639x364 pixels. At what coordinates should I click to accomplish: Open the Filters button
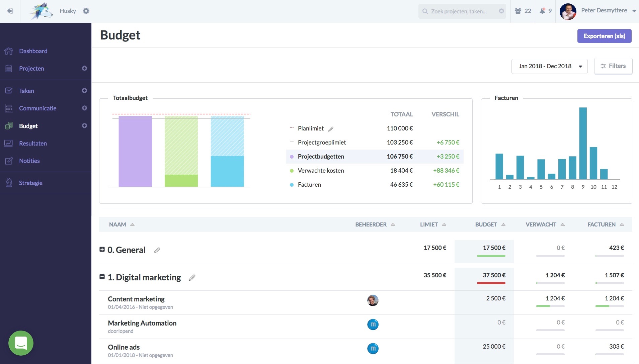pyautogui.click(x=613, y=66)
